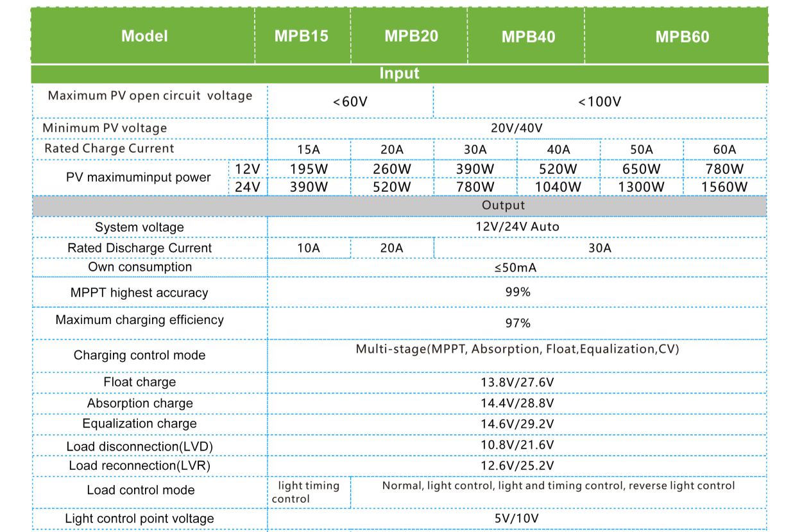Click the 15A charge current cell

(309, 150)
